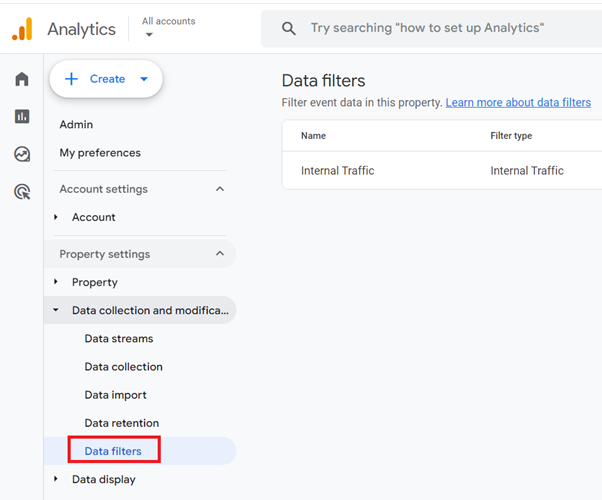Click the Account settings heading label

(x=103, y=189)
